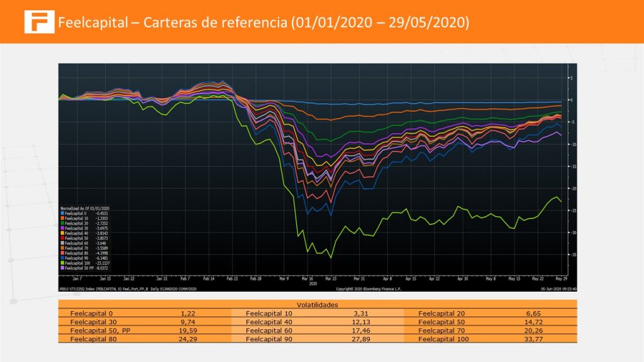Click the Daily 01JAN2020-31MAY2020 range text
This screenshot has width=644, height=362.
coord(174,289)
